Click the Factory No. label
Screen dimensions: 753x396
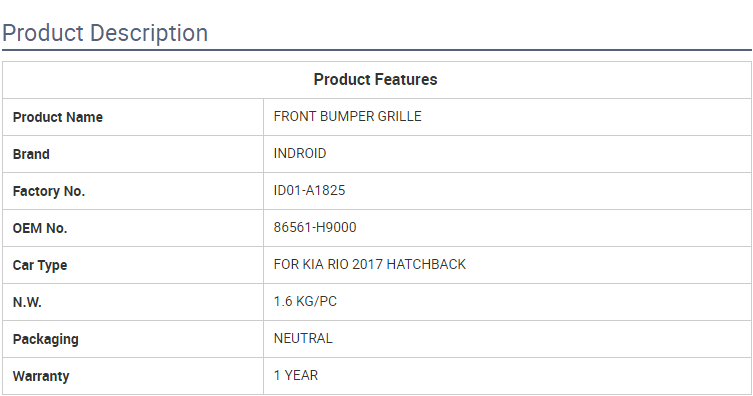[x=49, y=191]
